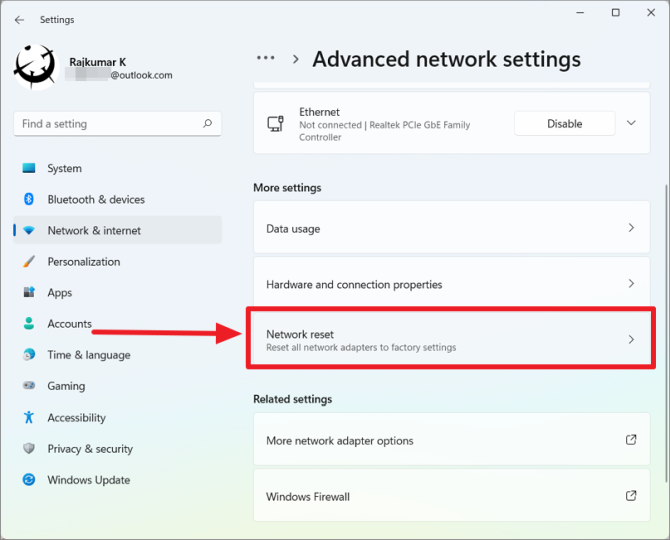This screenshot has height=540, width=670.
Task: Select the Apps grid icon
Action: tap(29, 292)
